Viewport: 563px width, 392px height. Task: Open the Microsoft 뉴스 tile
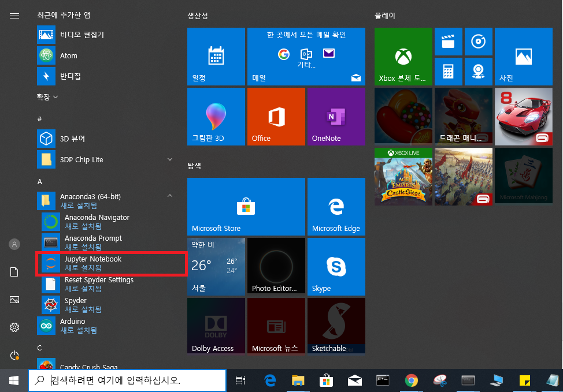pyautogui.click(x=276, y=326)
